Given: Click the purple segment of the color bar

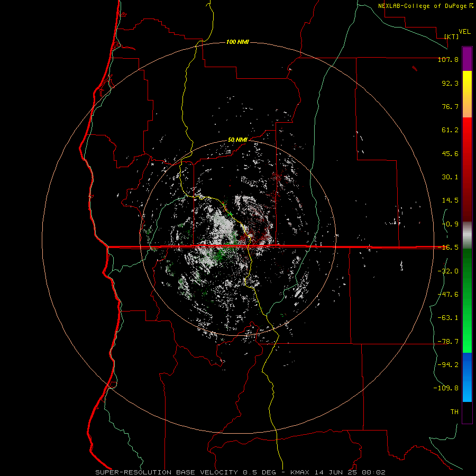Looking at the screenshot, I should [x=467, y=59].
